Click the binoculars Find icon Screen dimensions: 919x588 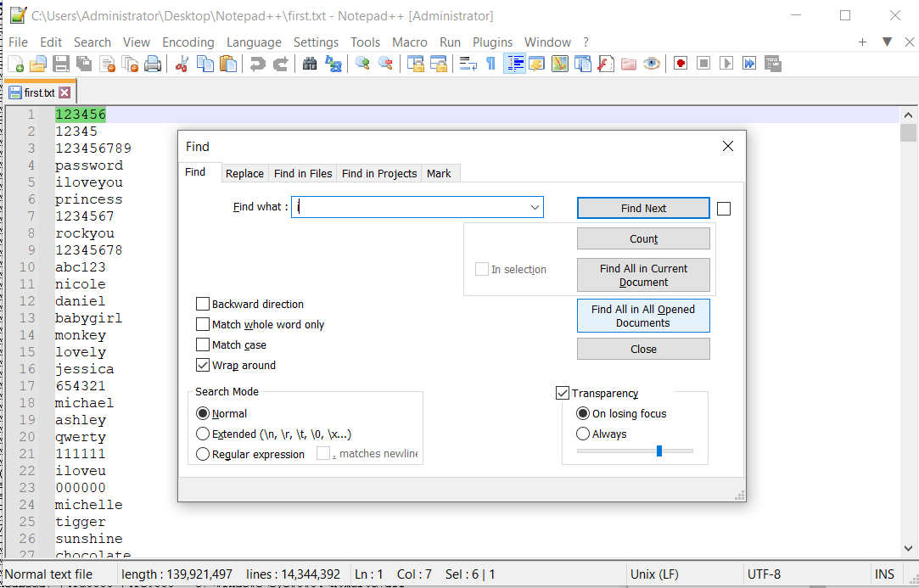[310, 64]
